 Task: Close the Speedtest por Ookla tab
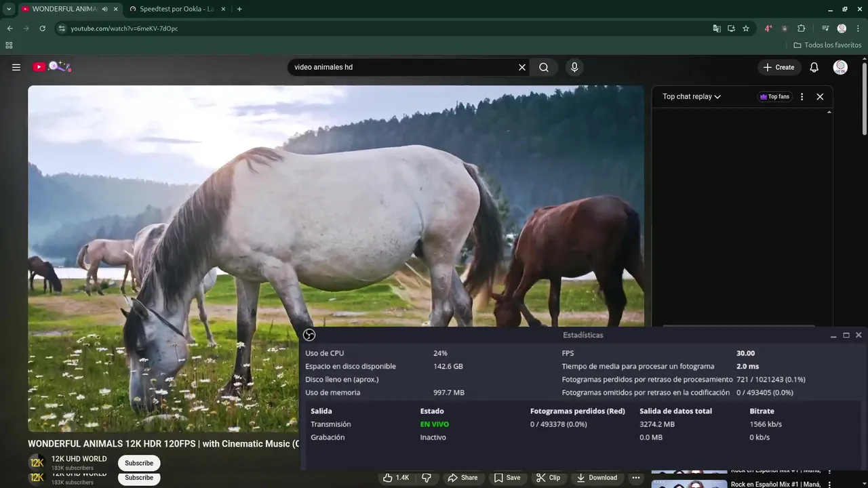click(222, 9)
